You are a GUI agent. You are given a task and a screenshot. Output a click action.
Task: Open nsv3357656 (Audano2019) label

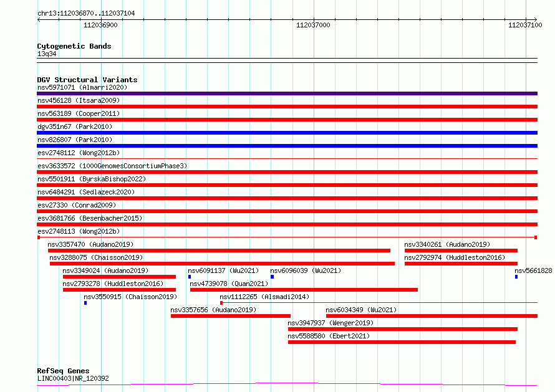(213, 310)
